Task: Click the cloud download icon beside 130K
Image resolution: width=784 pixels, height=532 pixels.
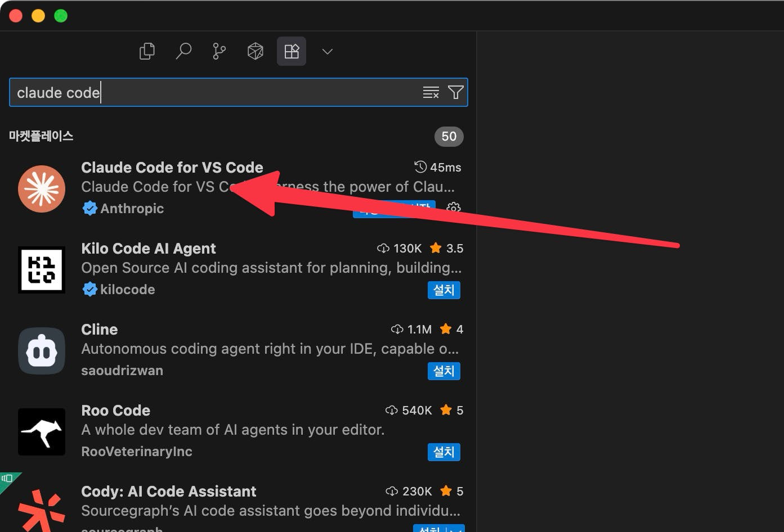Action: pos(383,249)
